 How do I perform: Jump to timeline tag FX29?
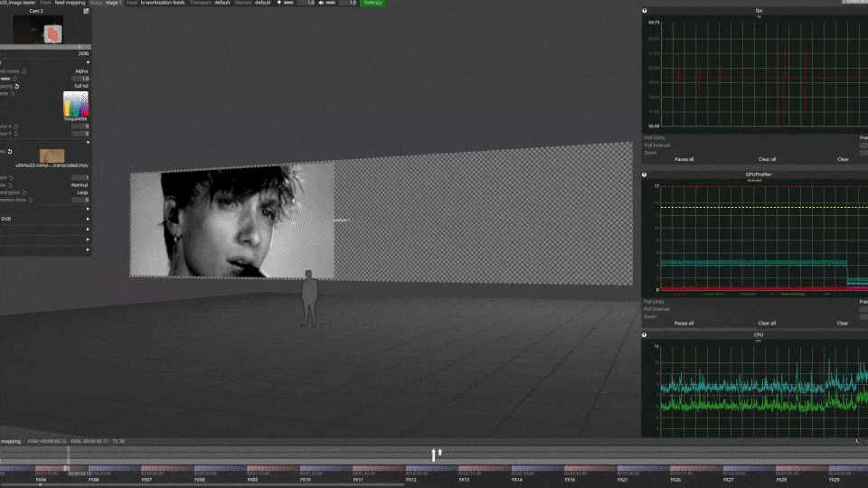tap(835, 480)
